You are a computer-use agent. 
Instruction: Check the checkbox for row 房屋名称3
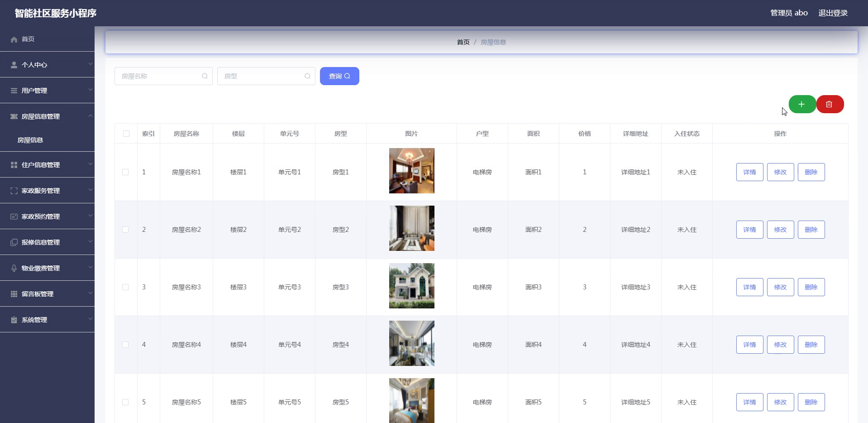click(125, 287)
